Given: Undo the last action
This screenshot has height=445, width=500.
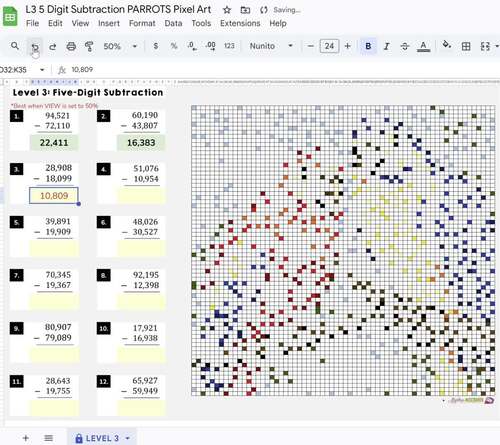Looking at the screenshot, I should click(x=35, y=46).
